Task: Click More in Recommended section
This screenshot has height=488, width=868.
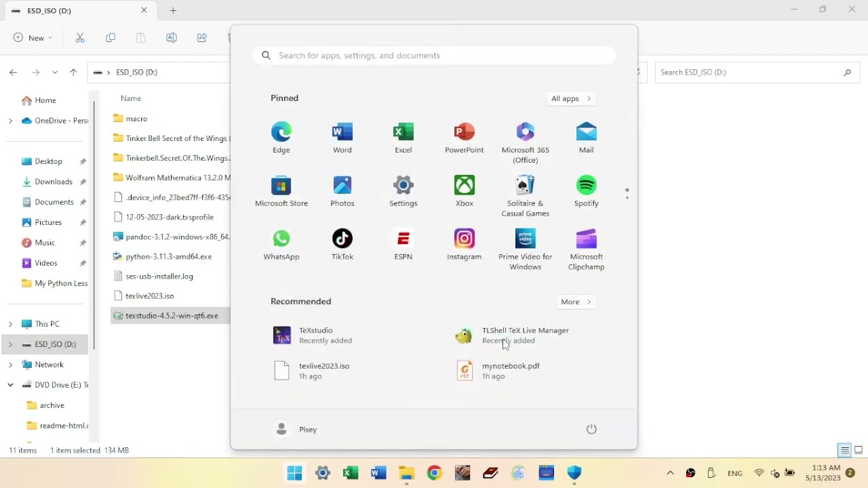Action: click(x=576, y=302)
